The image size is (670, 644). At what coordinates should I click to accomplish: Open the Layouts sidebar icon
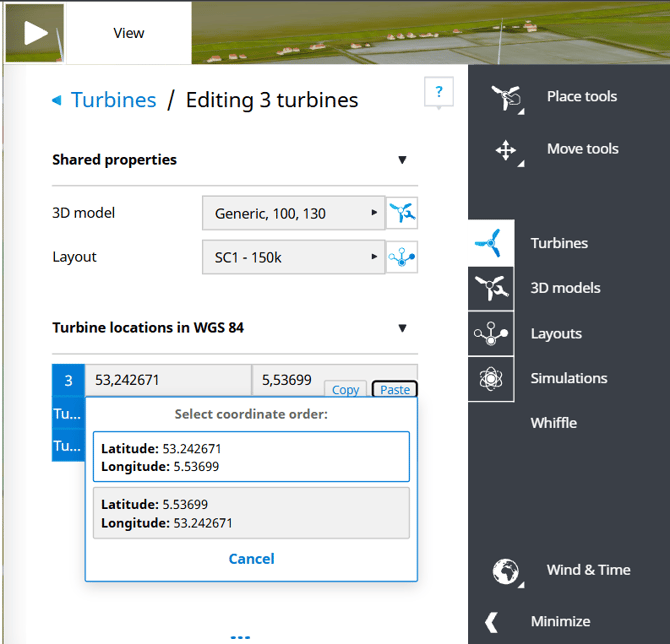pyautogui.click(x=491, y=333)
